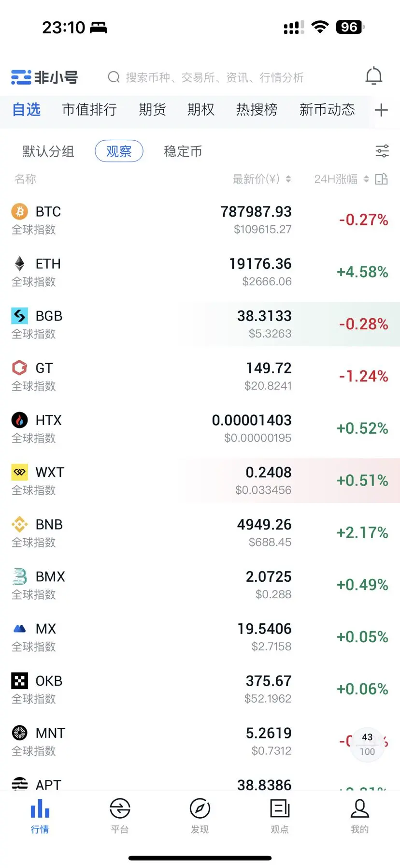Switch to the 默认分组 group

[x=48, y=151]
